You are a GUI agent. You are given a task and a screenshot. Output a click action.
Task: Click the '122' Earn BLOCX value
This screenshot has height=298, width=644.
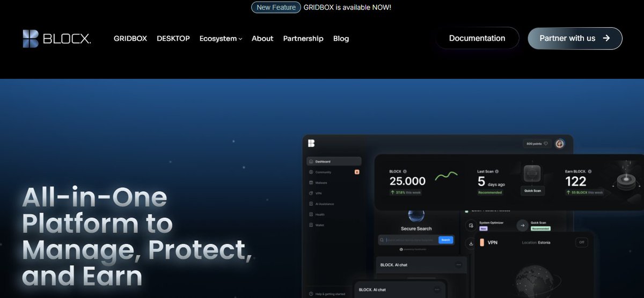(x=576, y=181)
